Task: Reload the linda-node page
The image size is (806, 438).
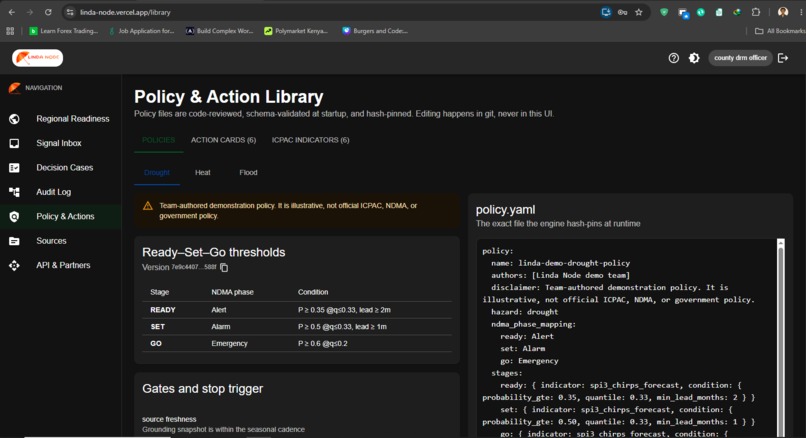Action: (x=48, y=12)
